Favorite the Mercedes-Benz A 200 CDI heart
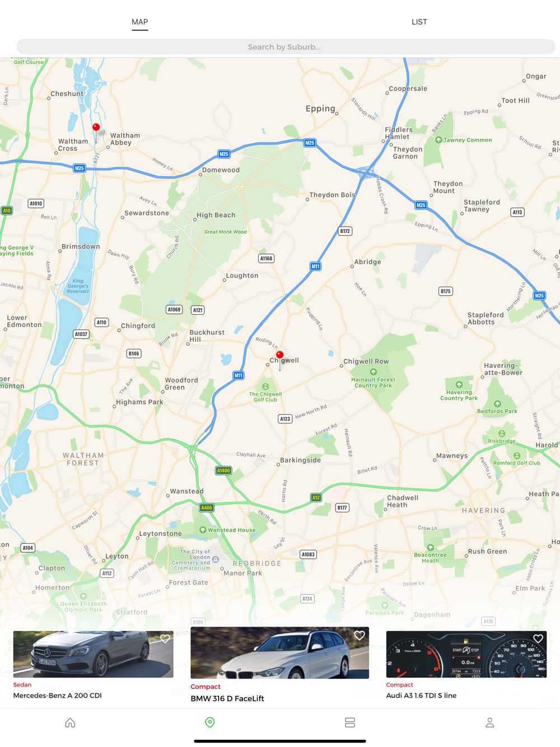The height and width of the screenshot is (747, 560). (165, 638)
